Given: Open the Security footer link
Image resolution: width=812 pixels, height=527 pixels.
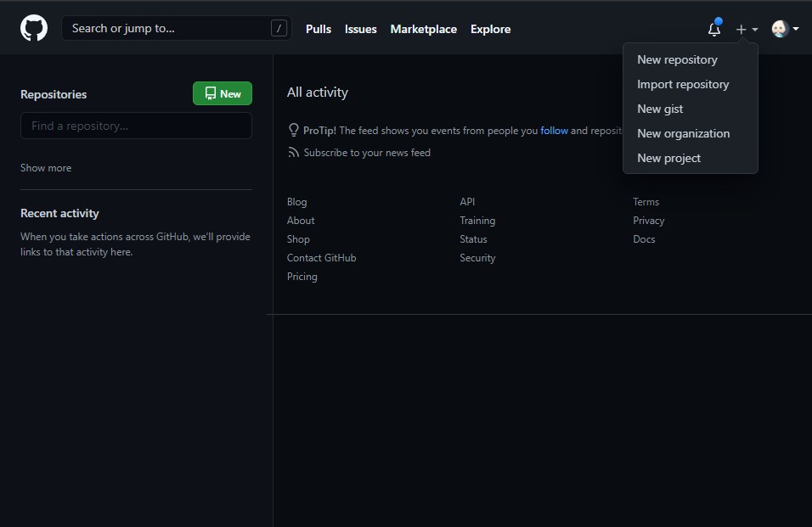Looking at the screenshot, I should [477, 257].
